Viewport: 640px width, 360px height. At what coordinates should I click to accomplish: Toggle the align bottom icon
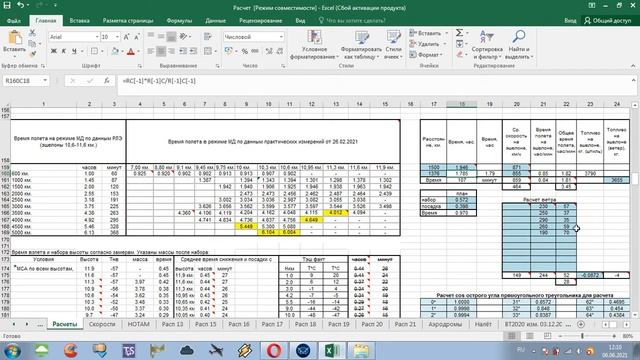(171, 37)
